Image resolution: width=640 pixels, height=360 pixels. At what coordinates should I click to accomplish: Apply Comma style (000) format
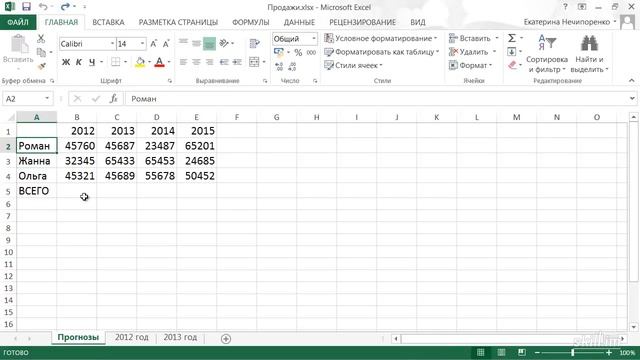(311, 53)
